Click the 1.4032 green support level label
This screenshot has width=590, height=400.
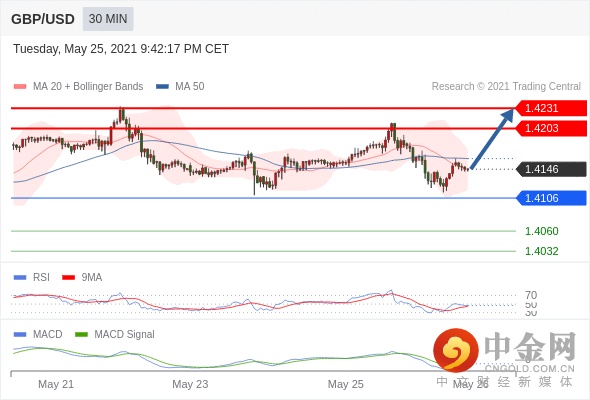(541, 251)
